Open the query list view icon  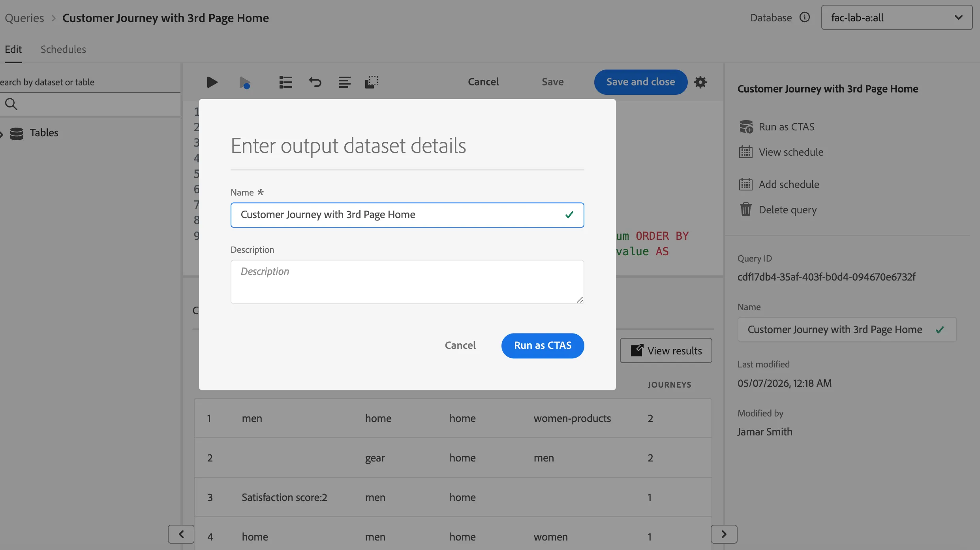coord(285,82)
